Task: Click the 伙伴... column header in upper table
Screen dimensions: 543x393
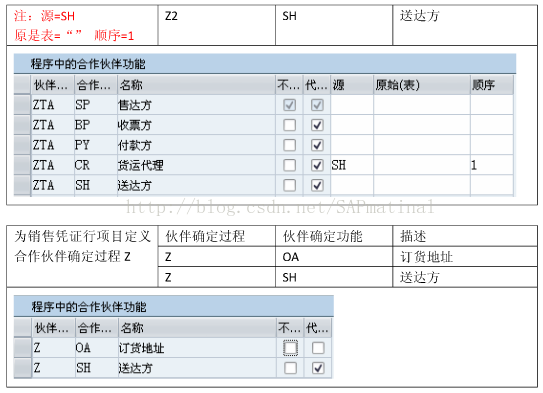Action: 53,85
